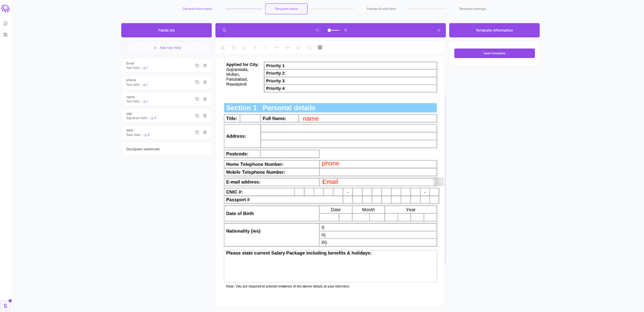Click the eye preview icon on the purple toolbar

point(438,30)
